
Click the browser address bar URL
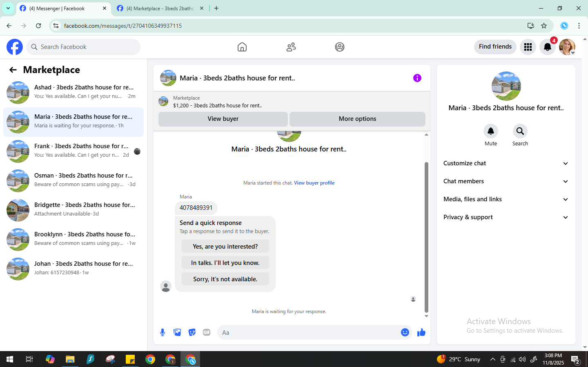pos(123,26)
